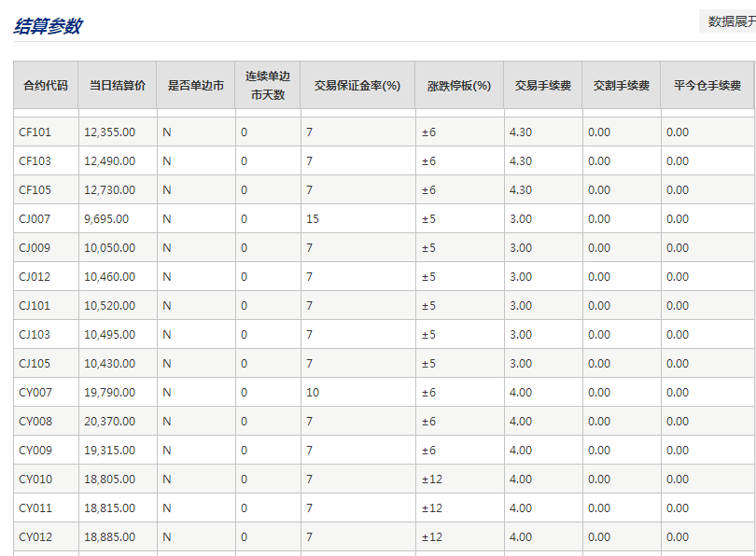
Task: Click the 平今仓手续费 column header
Action: [x=707, y=85]
